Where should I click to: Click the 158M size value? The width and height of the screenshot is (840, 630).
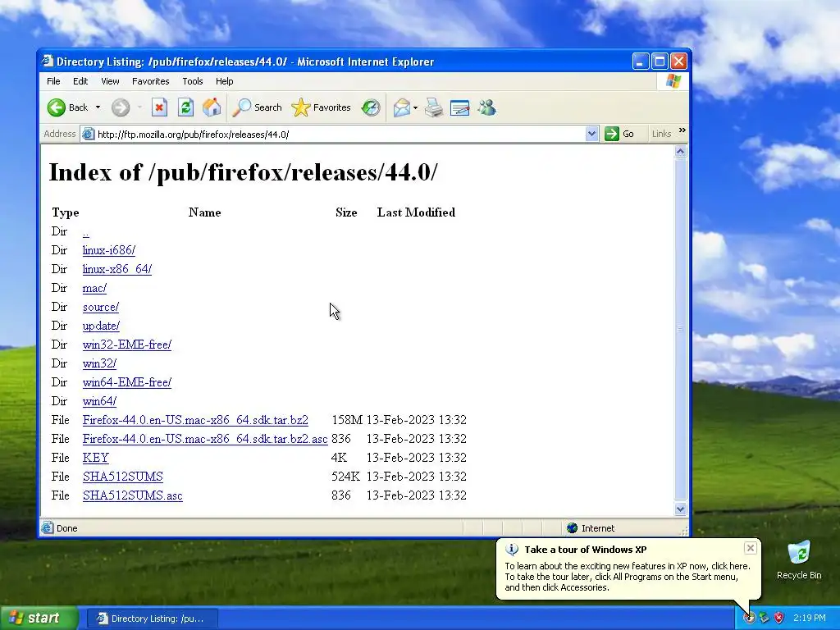tap(347, 420)
